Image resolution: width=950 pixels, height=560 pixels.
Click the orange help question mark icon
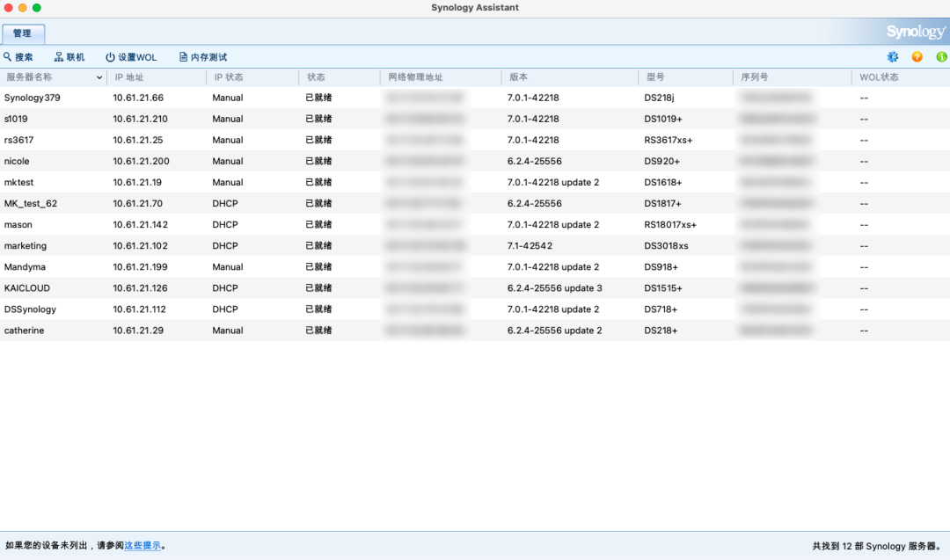(x=917, y=57)
